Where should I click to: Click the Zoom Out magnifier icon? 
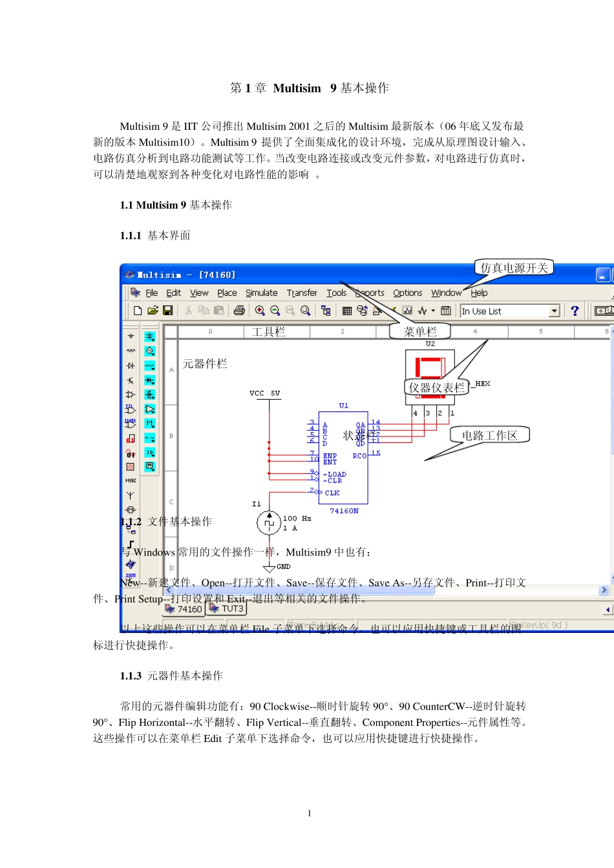tap(275, 311)
